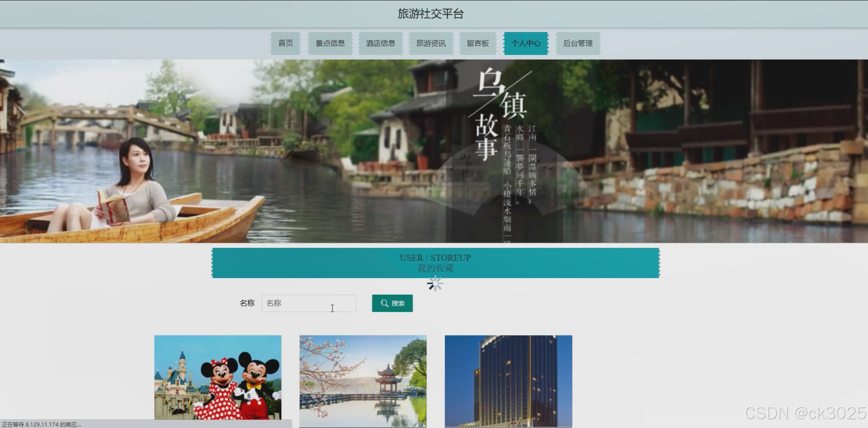Click the 名称 label text
The image size is (868, 428).
coord(247,303)
